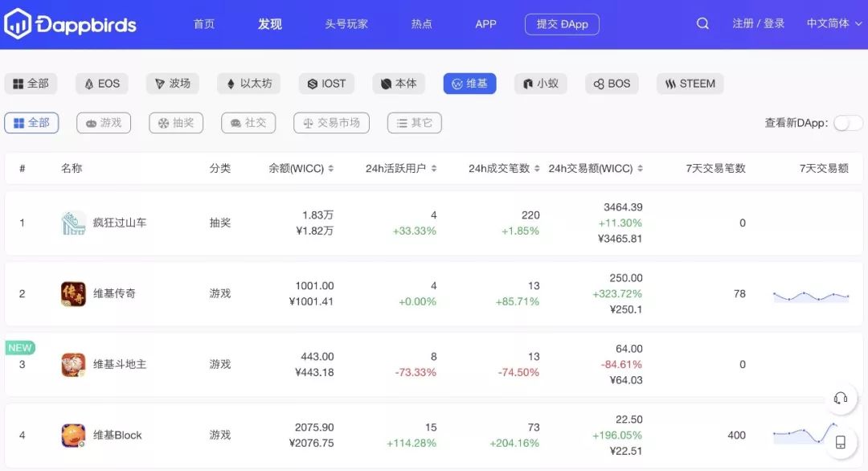
Task: Click 维基Block 7-day count 400
Action: pos(736,436)
